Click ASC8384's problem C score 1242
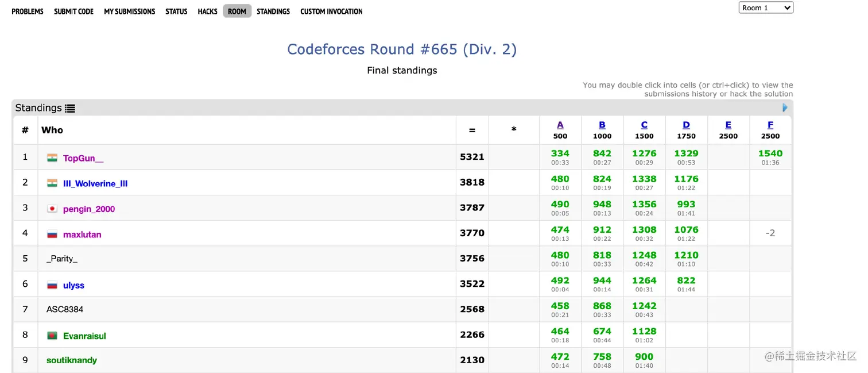Screen dimensions: 868x373 coord(644,306)
